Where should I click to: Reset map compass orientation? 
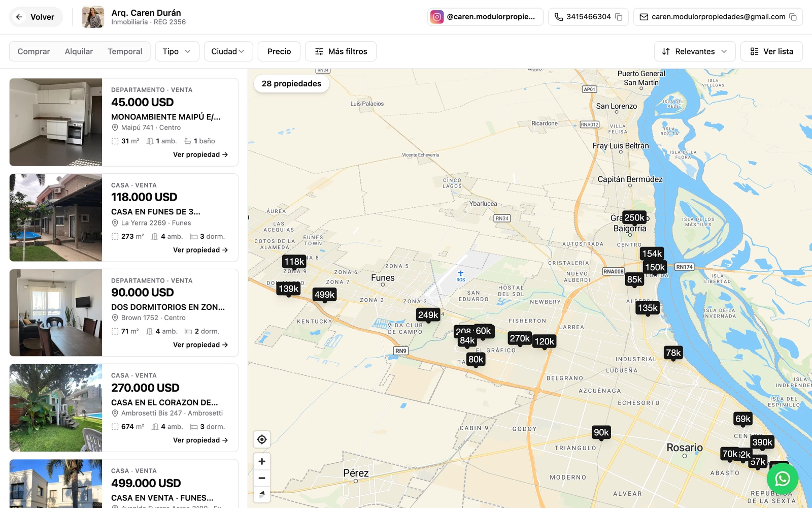coord(262,494)
